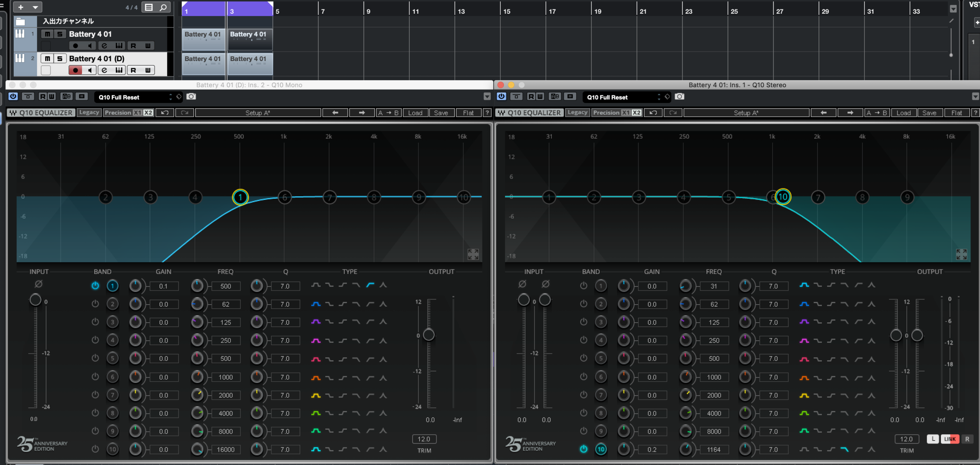
Task: Solo the Battery 4 01 track
Action: pos(60,34)
